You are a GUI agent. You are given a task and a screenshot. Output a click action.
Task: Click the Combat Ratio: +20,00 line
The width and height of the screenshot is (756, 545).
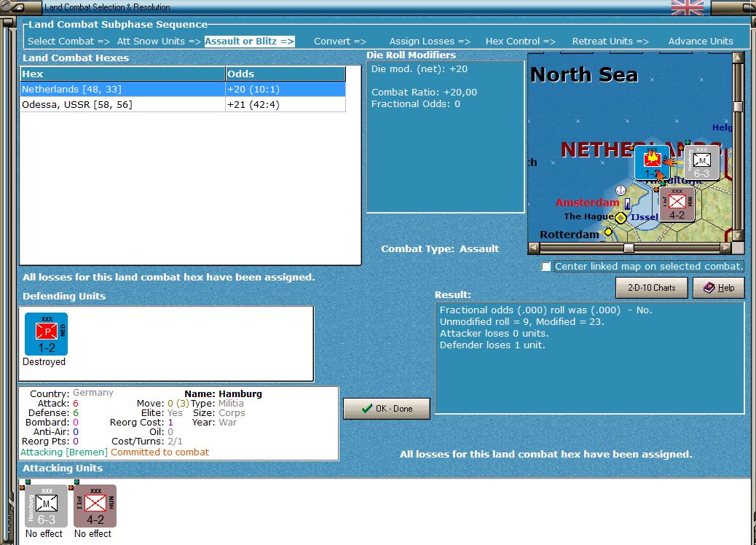pyautogui.click(x=424, y=92)
